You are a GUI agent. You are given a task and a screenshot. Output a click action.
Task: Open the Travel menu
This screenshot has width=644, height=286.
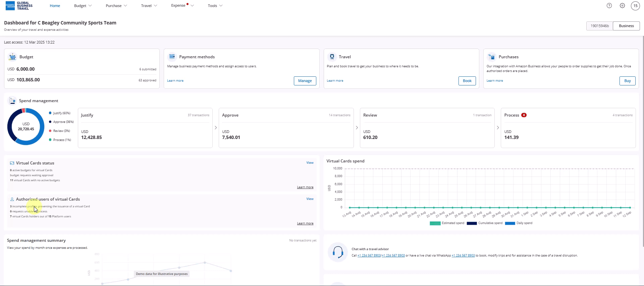(x=146, y=6)
